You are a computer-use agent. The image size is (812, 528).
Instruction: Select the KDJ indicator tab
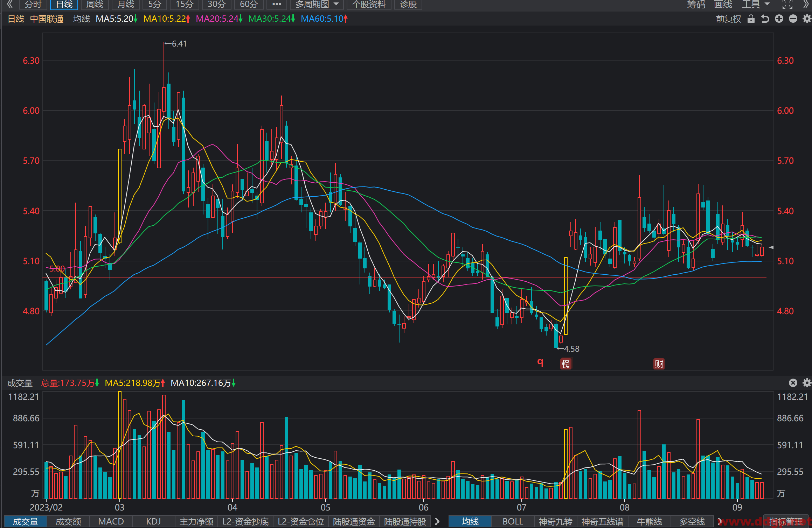(x=153, y=522)
